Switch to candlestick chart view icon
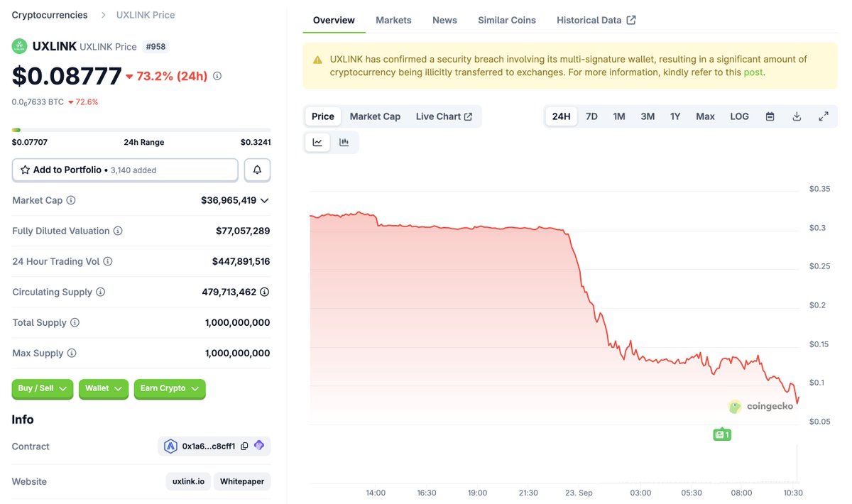 [x=344, y=142]
